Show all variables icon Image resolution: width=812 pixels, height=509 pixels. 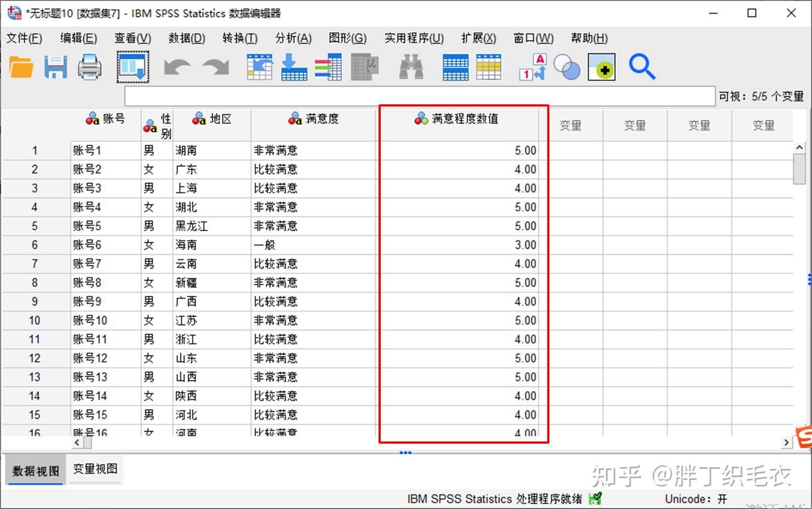tap(602, 66)
